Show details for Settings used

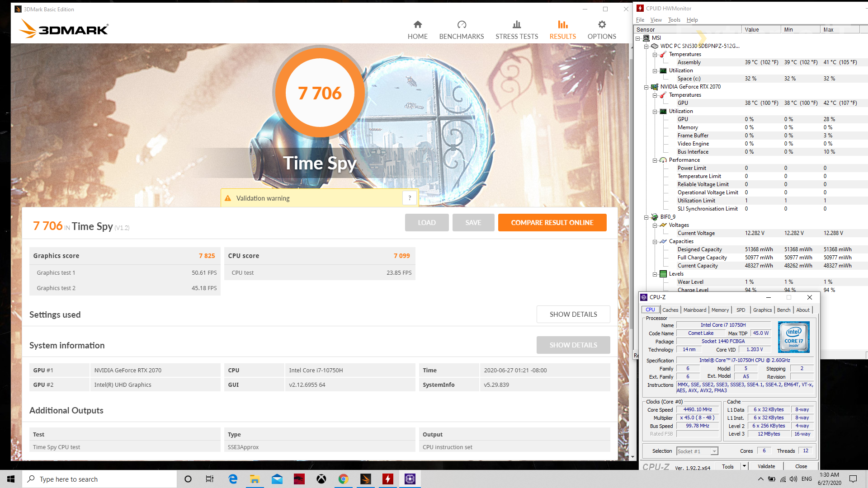pos(573,314)
